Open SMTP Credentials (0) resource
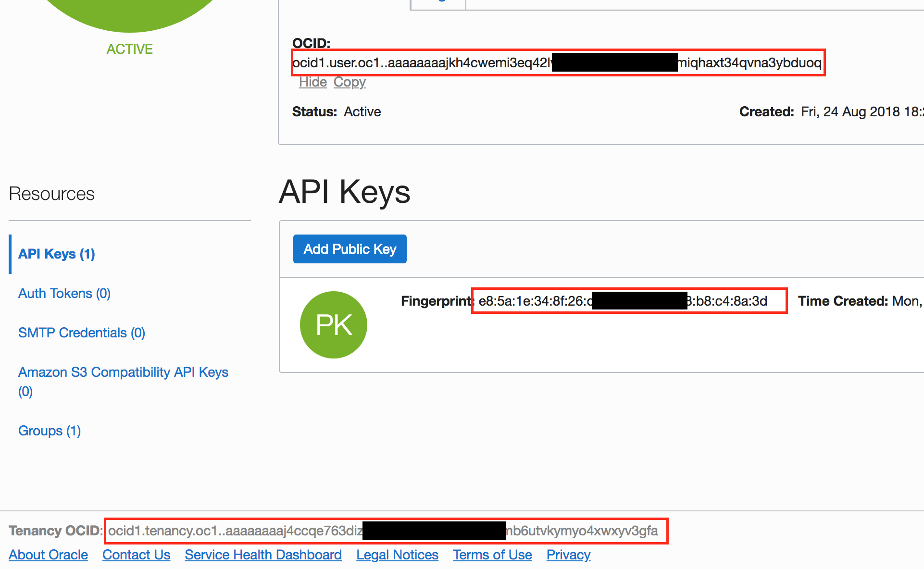The image size is (924, 569). point(82,333)
